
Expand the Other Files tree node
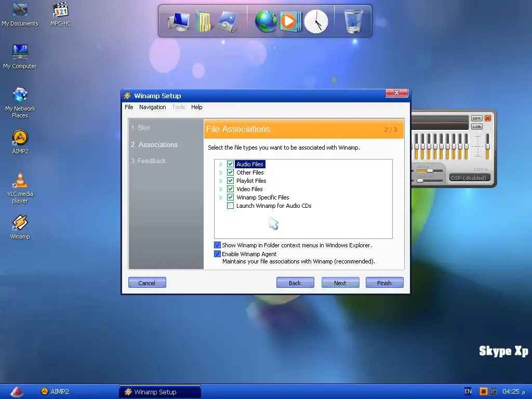click(x=221, y=172)
